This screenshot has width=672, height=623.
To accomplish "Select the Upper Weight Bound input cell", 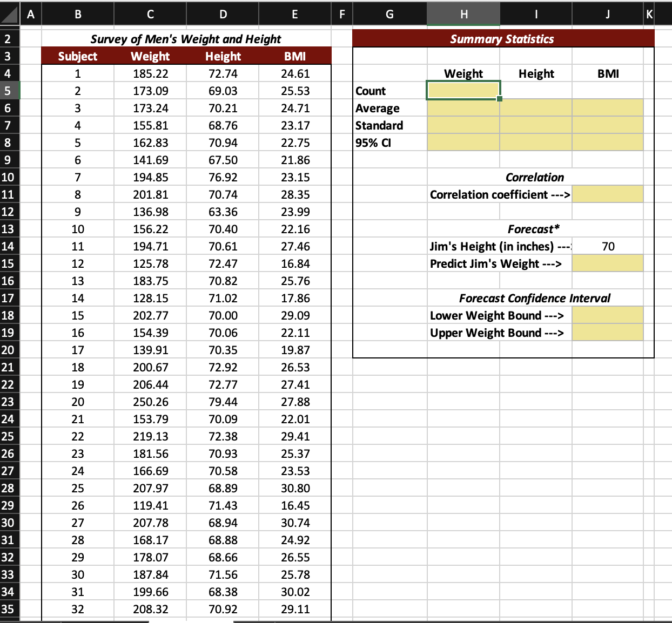I will (608, 333).
